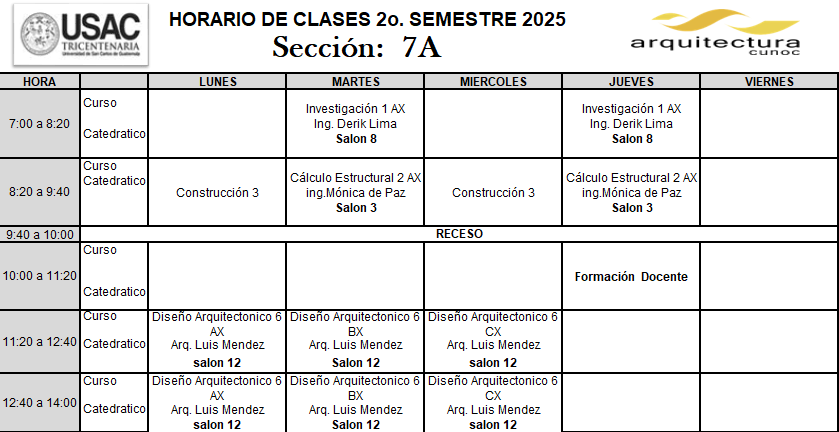Click Thursday's Cálculo Estructural 2 AX cell
Image resolution: width=839 pixels, height=432 pixels.
[x=631, y=192]
